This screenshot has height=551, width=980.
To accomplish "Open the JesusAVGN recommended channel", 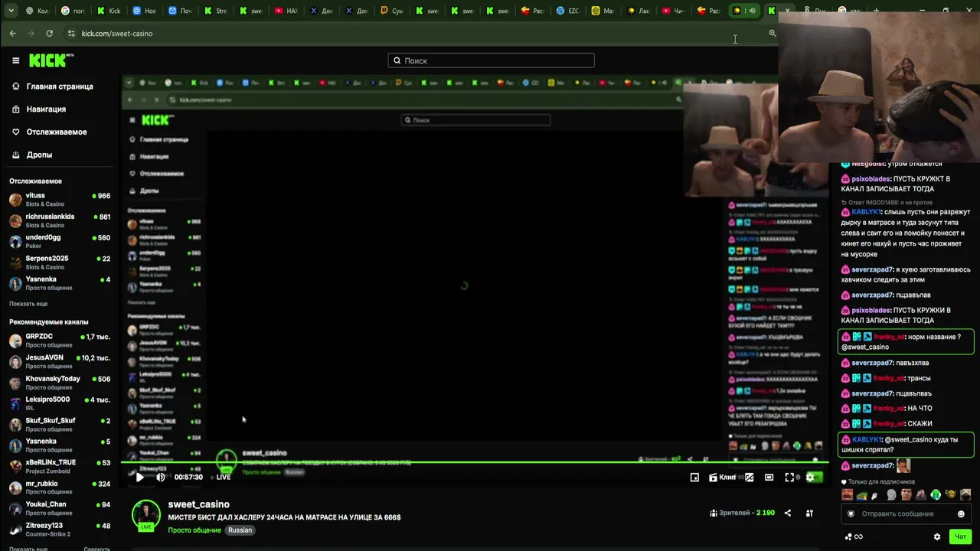I will pyautogui.click(x=60, y=361).
